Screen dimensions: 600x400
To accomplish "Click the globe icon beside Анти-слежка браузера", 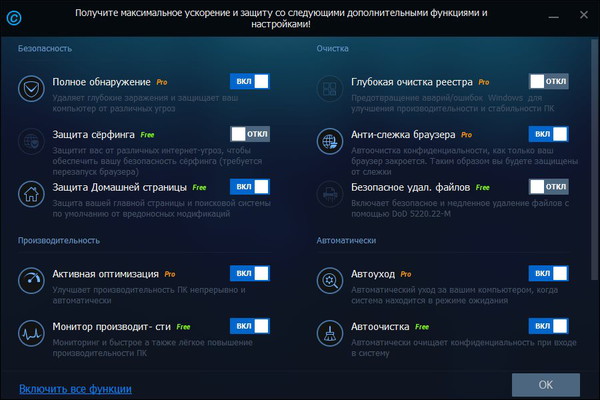I will (x=330, y=141).
